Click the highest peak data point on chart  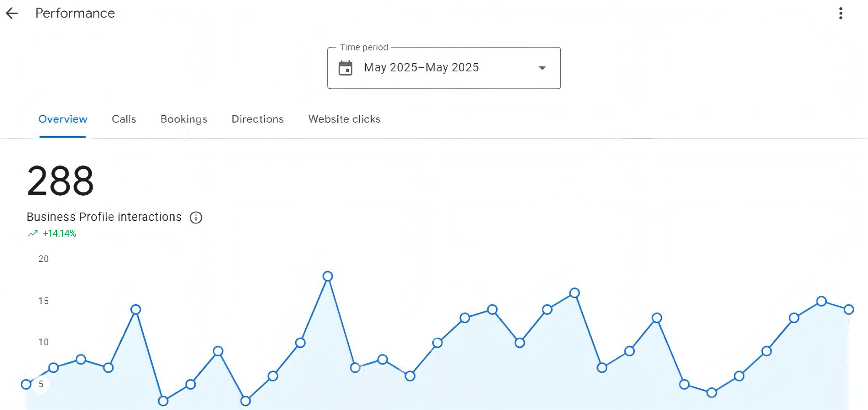pos(328,276)
